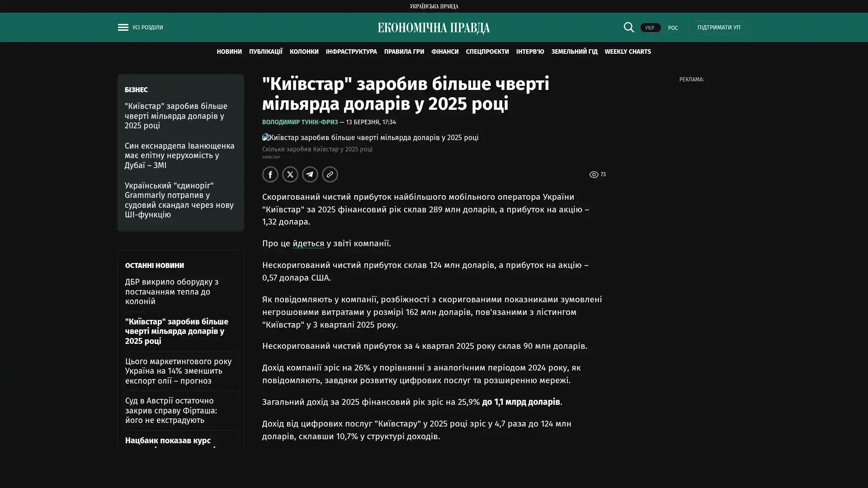Open the hamburger menu for all sections
The width and height of the screenshot is (868, 488).
(123, 28)
